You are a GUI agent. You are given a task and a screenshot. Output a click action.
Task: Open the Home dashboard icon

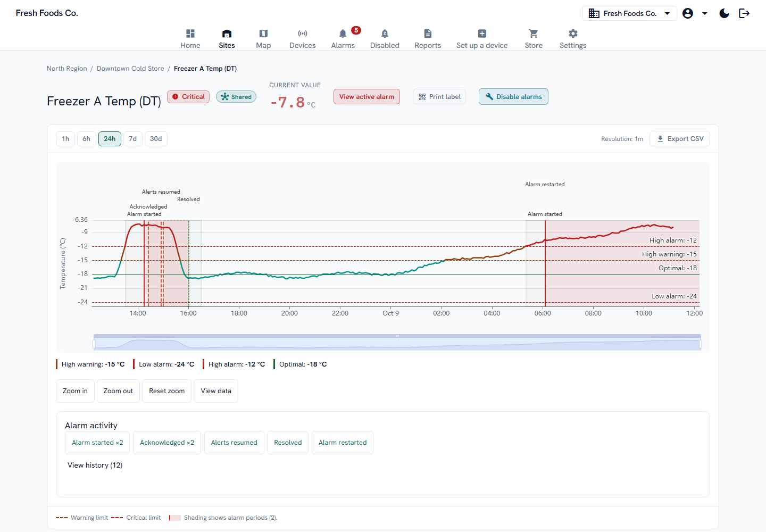(190, 39)
